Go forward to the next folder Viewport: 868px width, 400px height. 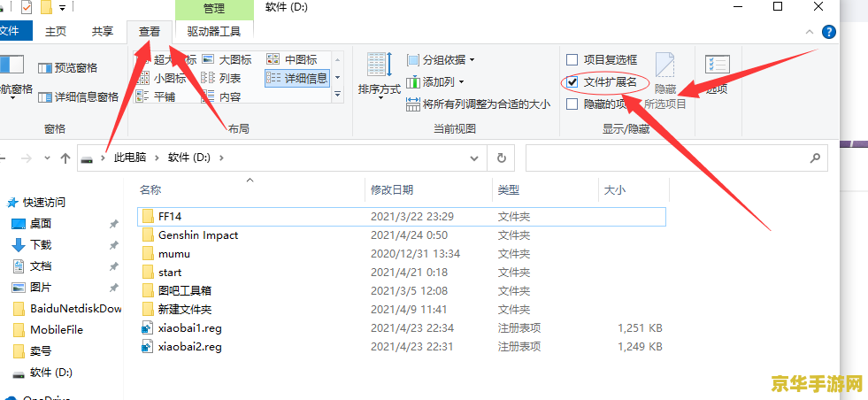tap(26, 158)
